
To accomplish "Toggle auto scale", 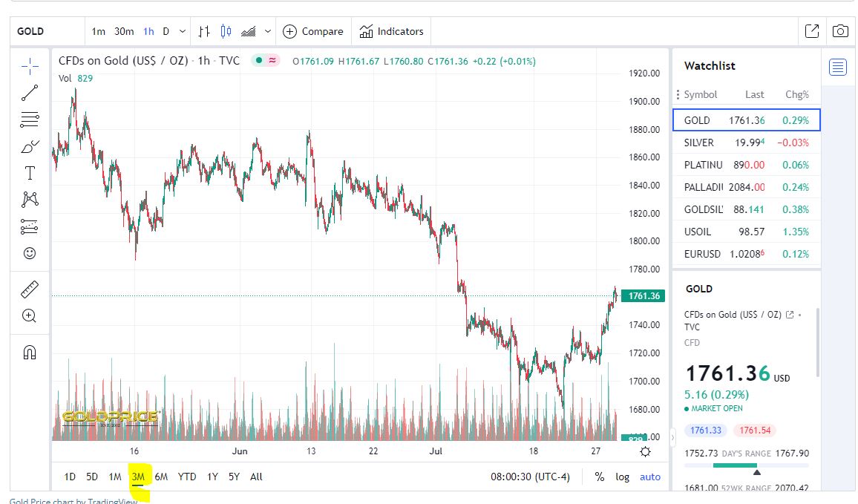I will pos(650,477).
